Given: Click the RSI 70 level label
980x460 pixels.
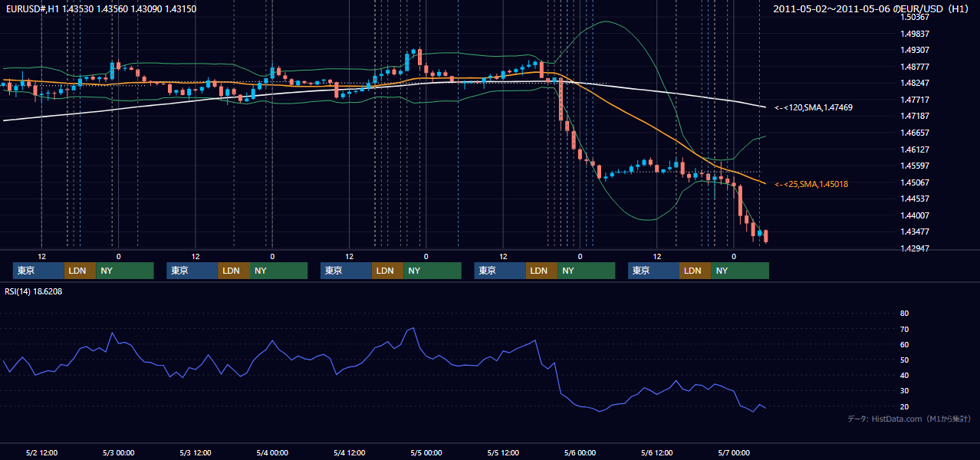Looking at the screenshot, I should pyautogui.click(x=904, y=329).
